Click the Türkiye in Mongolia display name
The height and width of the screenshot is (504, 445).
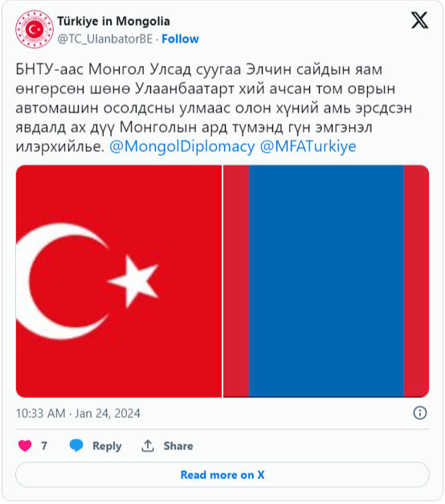pos(114,21)
